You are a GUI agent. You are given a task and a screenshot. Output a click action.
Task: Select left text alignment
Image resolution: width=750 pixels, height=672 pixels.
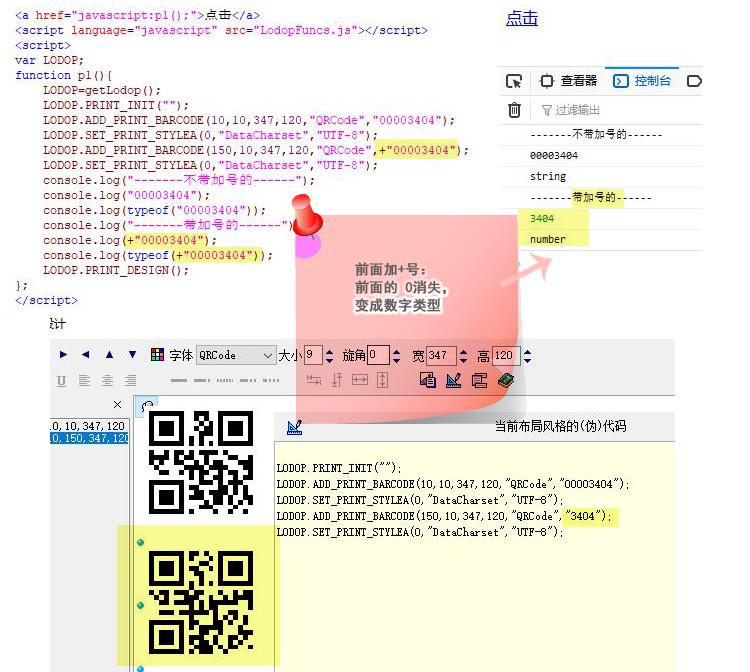84,381
